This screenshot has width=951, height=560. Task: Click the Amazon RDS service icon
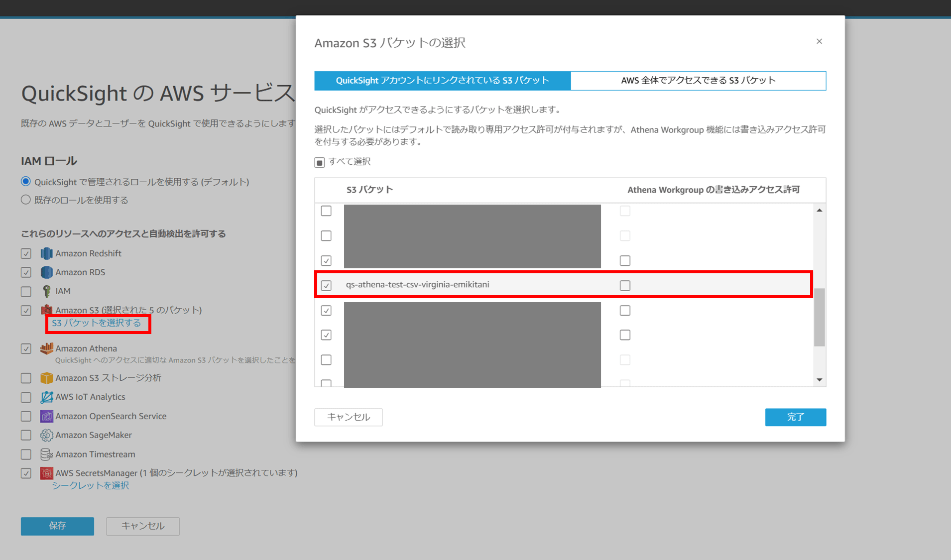point(46,272)
